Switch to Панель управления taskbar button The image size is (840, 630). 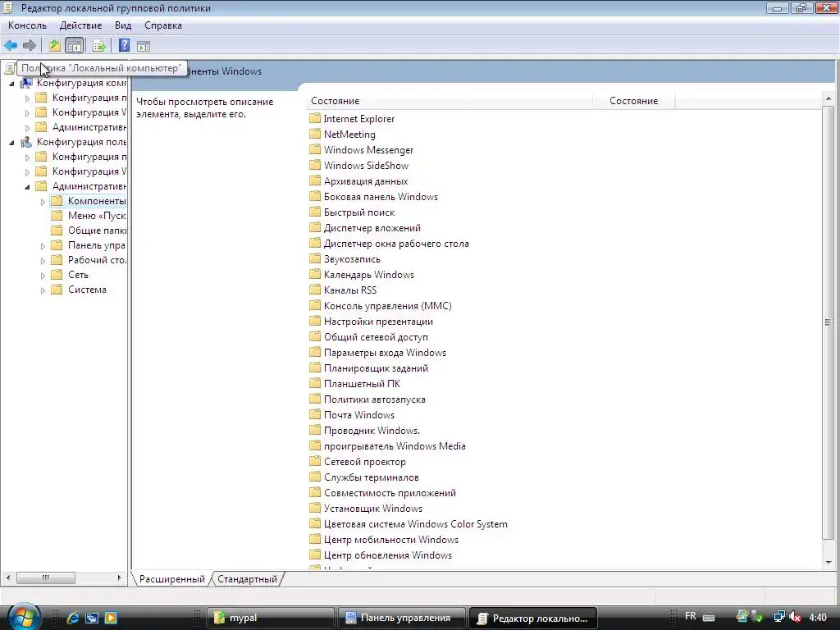click(x=401, y=618)
